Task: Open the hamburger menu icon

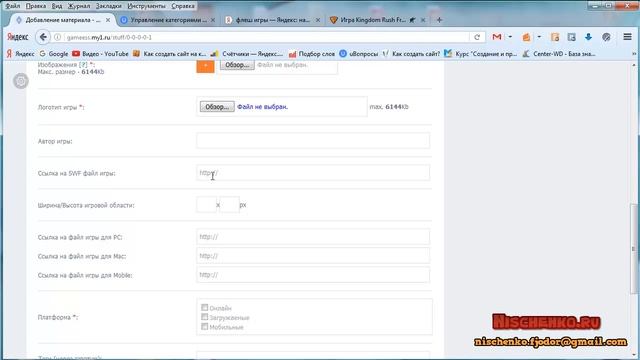Action: point(627,37)
